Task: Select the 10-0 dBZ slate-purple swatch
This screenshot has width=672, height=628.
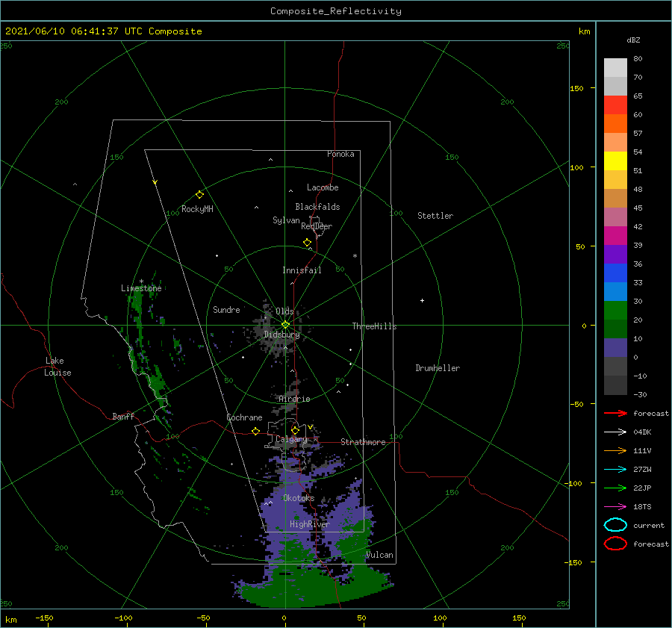Action: click(615, 348)
